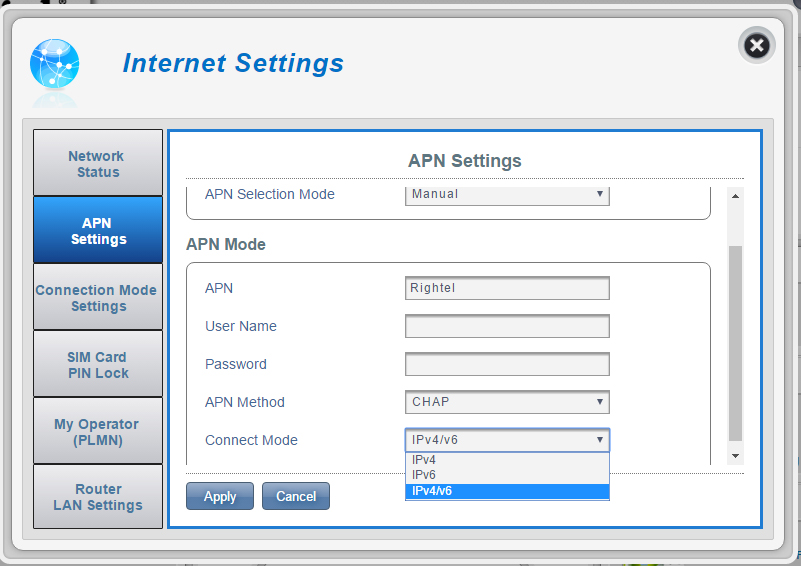Select the highlighted IPv4/v6 option
The image size is (801, 566).
click(507, 491)
